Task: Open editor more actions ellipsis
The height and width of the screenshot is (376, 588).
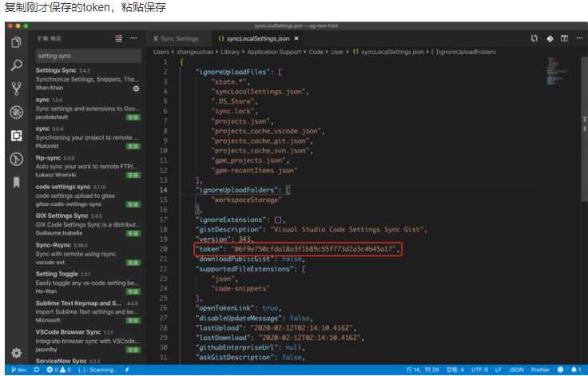Action: point(579,38)
